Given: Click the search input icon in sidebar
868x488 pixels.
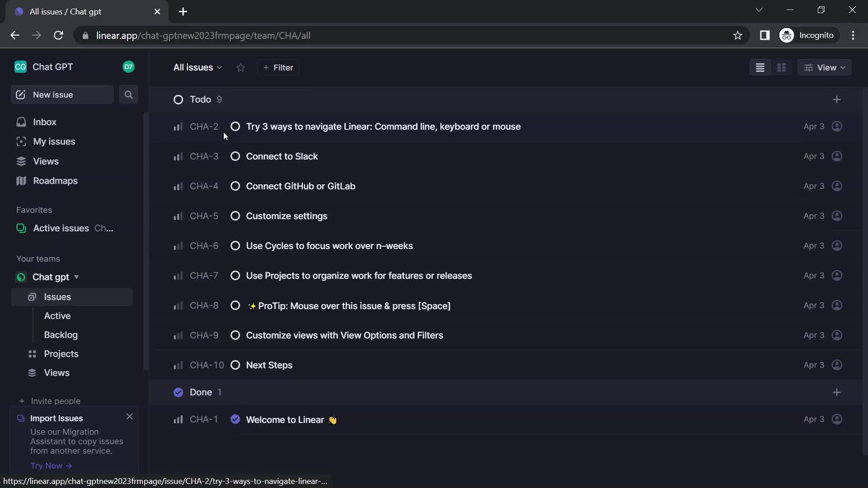Looking at the screenshot, I should [129, 94].
